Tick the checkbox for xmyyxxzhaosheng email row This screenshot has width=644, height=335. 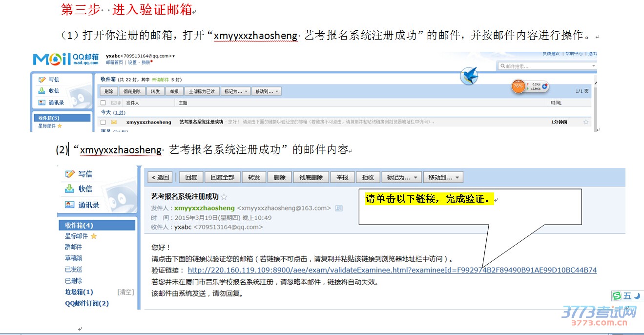pos(103,122)
